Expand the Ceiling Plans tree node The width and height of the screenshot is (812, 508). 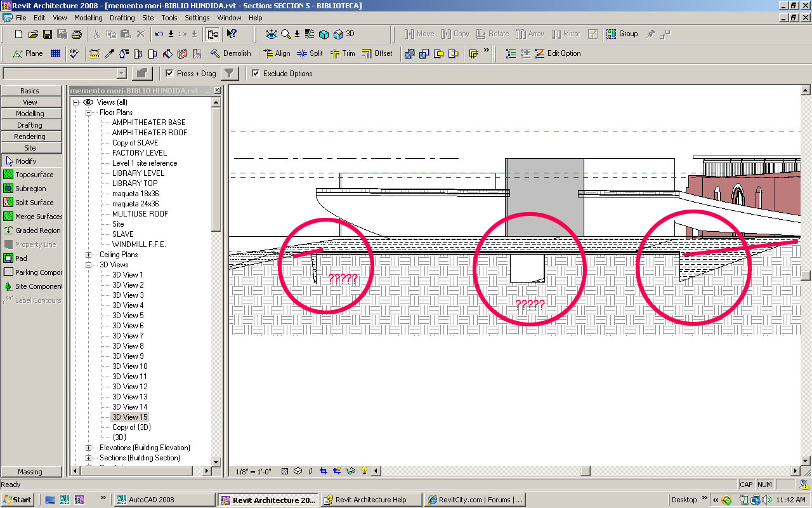tap(88, 255)
